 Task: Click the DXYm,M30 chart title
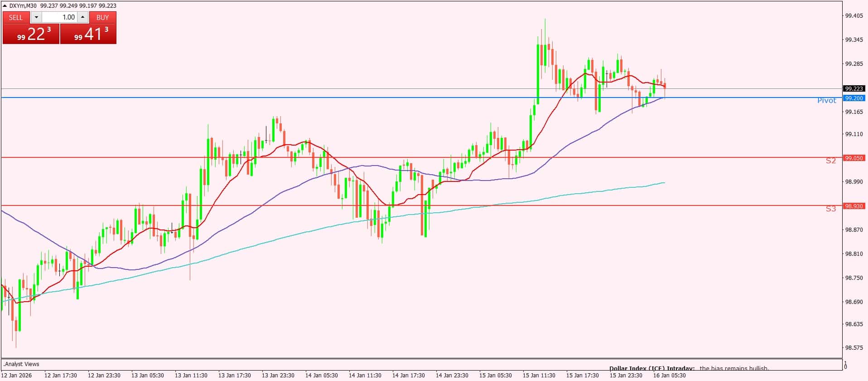click(23, 6)
